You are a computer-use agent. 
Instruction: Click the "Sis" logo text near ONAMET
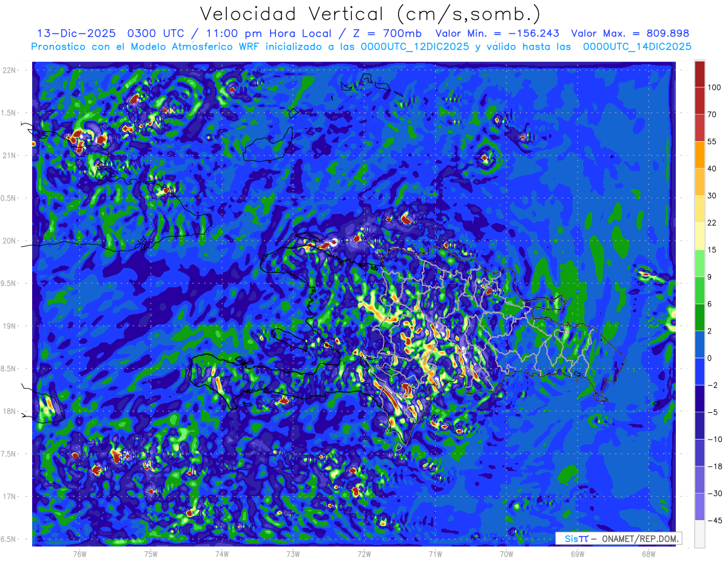pos(571,538)
